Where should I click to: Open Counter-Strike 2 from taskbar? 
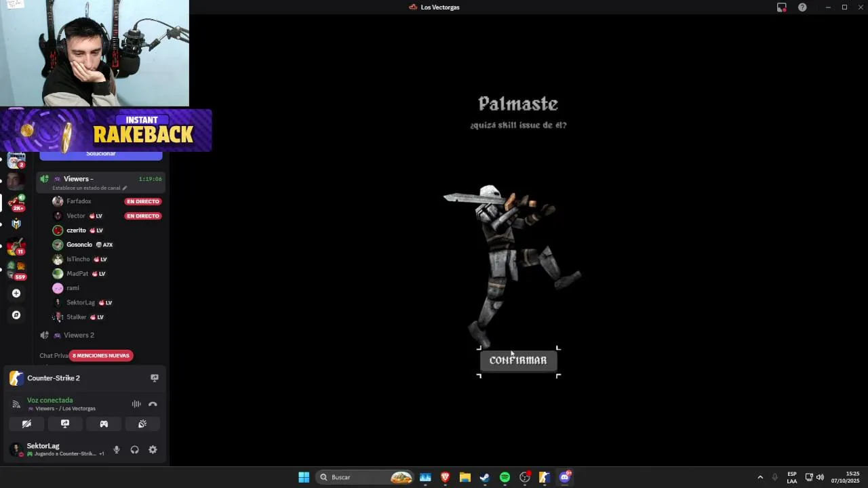[544, 477]
